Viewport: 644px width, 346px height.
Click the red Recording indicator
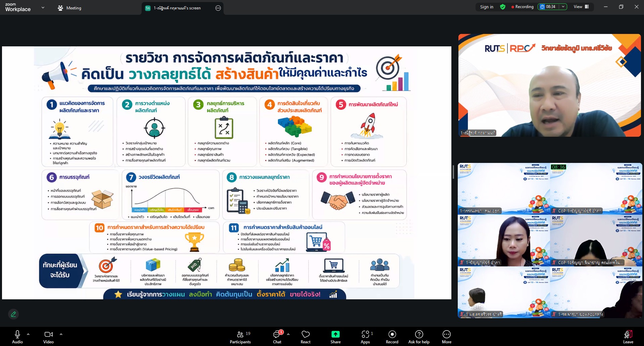523,7
